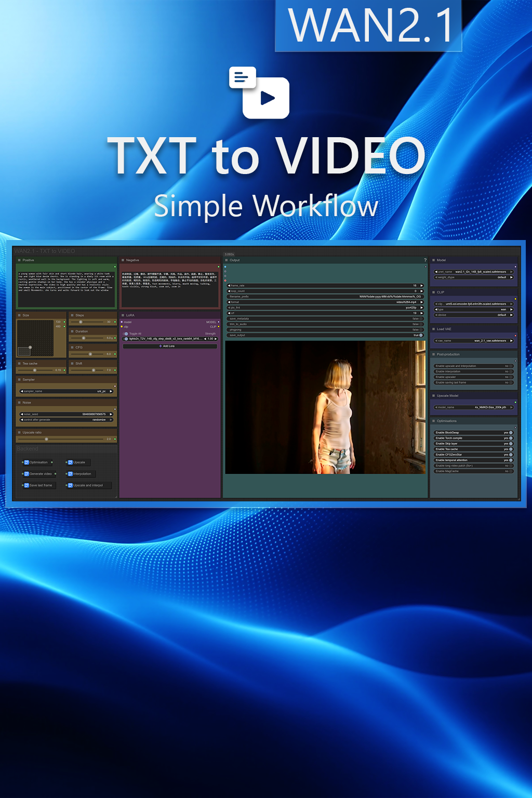Image resolution: width=532 pixels, height=798 pixels.
Task: Open the vae_name dropdown
Action: point(474,341)
